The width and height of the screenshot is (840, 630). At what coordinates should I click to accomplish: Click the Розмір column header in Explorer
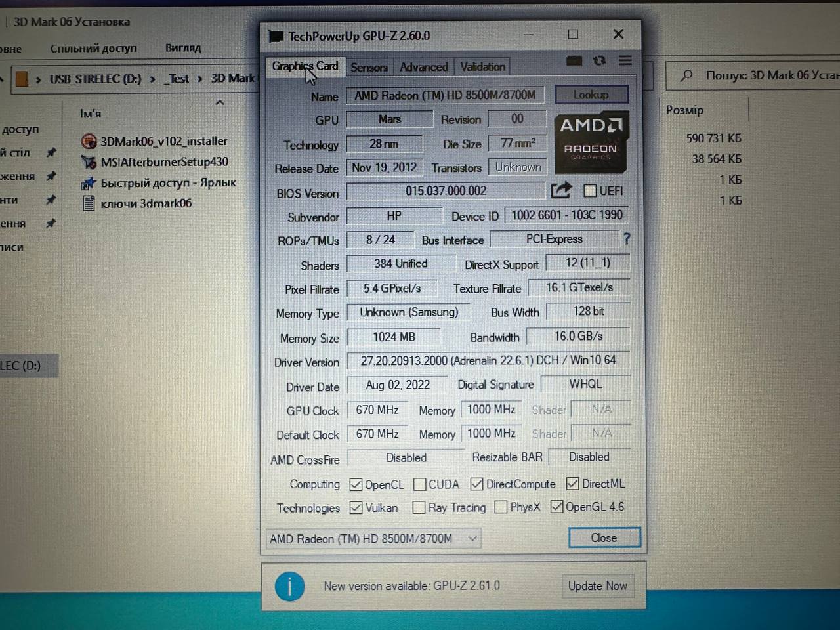[x=684, y=110]
